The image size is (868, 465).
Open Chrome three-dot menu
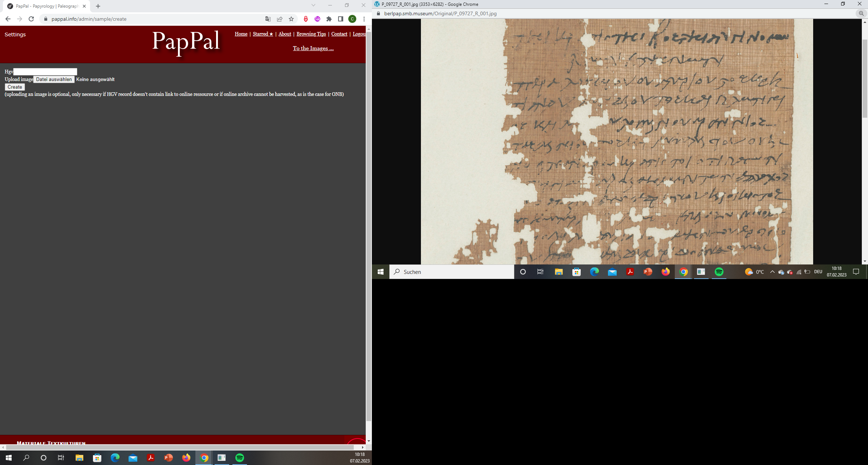click(364, 19)
